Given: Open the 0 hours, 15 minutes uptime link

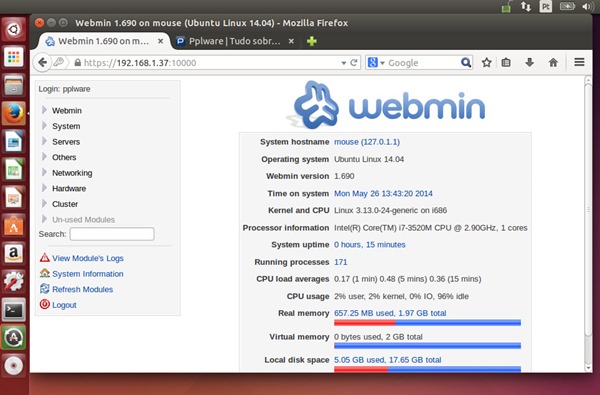Looking at the screenshot, I should [x=369, y=245].
